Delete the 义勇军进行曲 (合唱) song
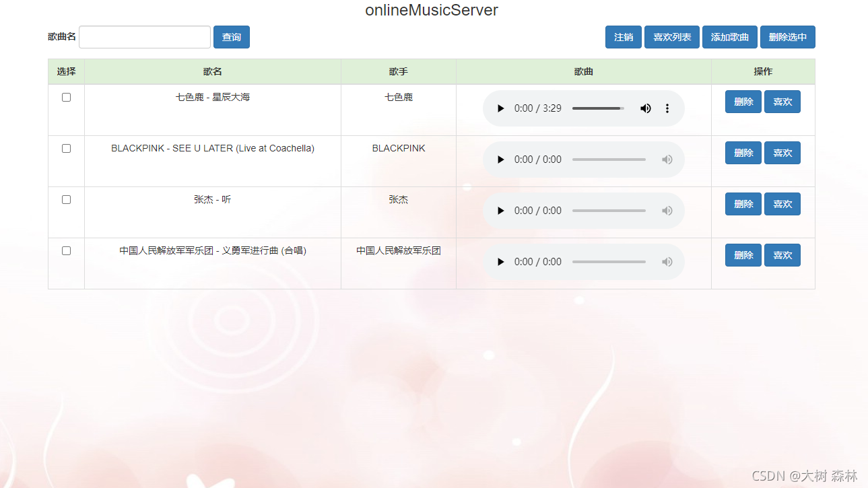Screen dimensions: 868x488 coord(743,255)
